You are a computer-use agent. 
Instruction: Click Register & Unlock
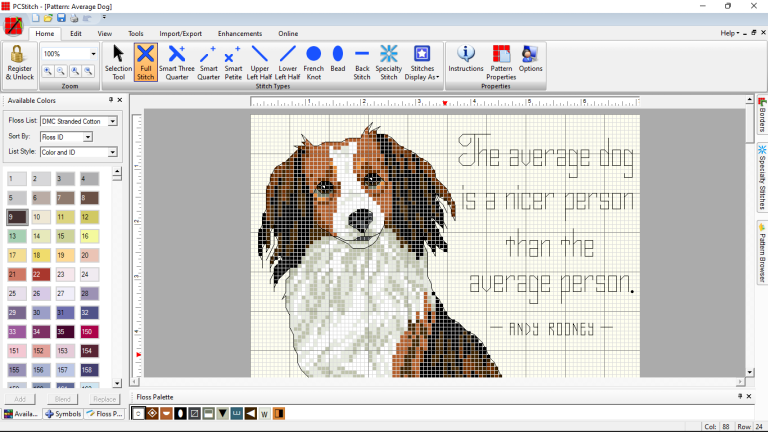18,62
